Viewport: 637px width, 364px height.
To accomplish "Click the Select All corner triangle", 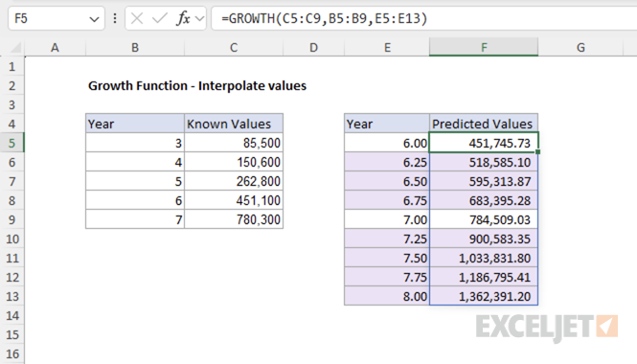I will 15,48.
